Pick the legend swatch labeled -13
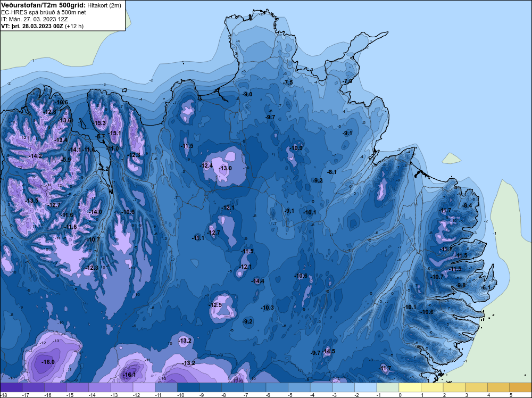 pyautogui.click(x=122, y=387)
